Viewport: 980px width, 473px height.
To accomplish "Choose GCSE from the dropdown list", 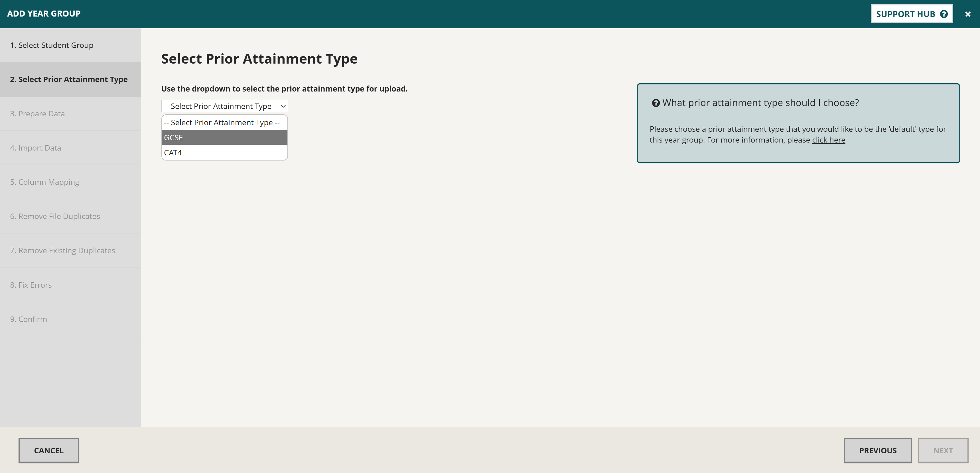I will click(x=224, y=137).
